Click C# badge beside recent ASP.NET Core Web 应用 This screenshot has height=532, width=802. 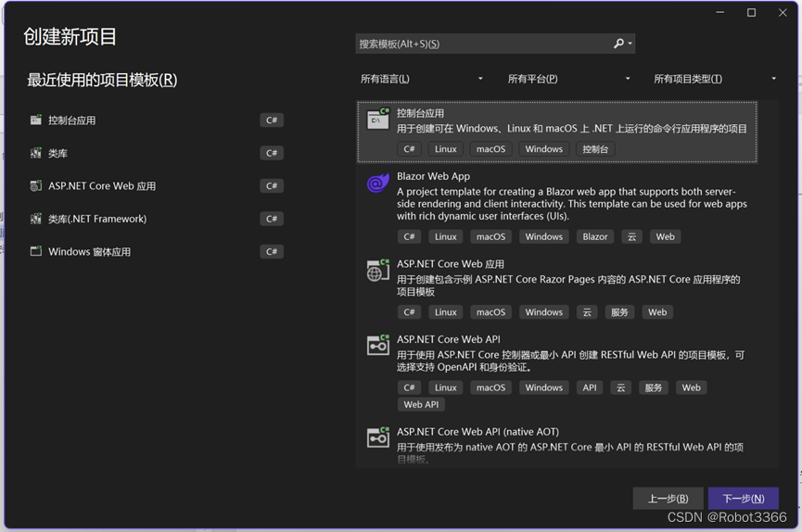coord(272,185)
